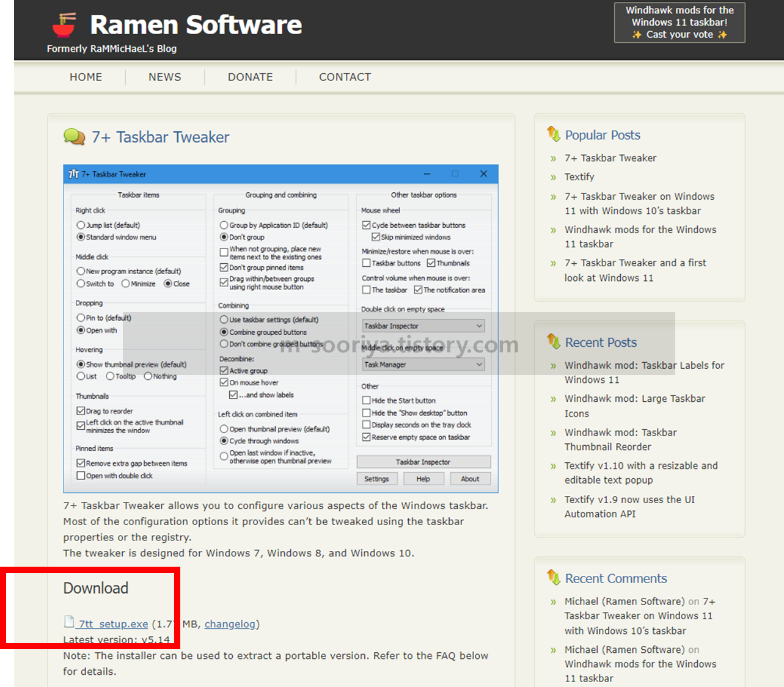Select 'Standard window menu' radio option
The width and height of the screenshot is (784, 687).
click(x=81, y=237)
